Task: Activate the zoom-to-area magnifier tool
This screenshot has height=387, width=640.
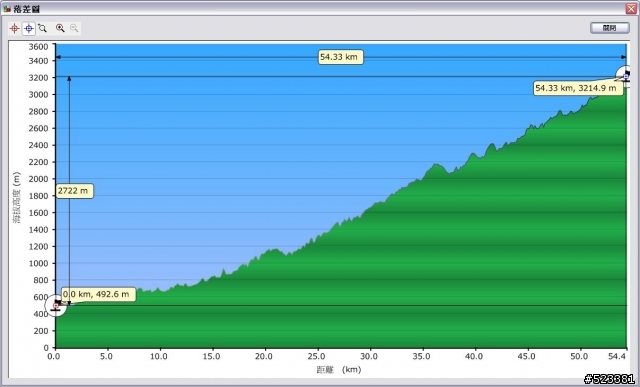Action: click(x=42, y=28)
